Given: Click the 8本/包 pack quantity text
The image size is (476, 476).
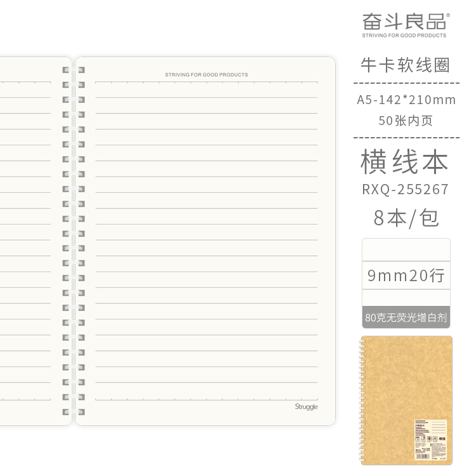Looking at the screenshot, I should 406,218.
